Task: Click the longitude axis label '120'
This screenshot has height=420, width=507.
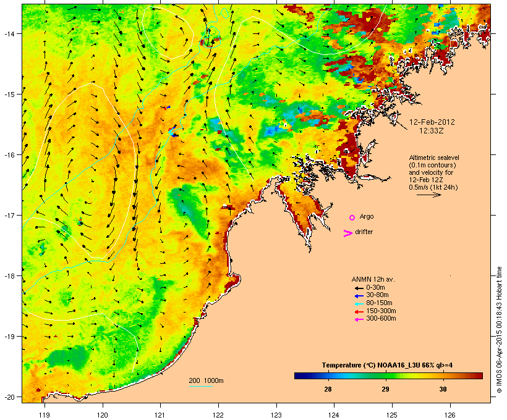Action: coord(103,415)
